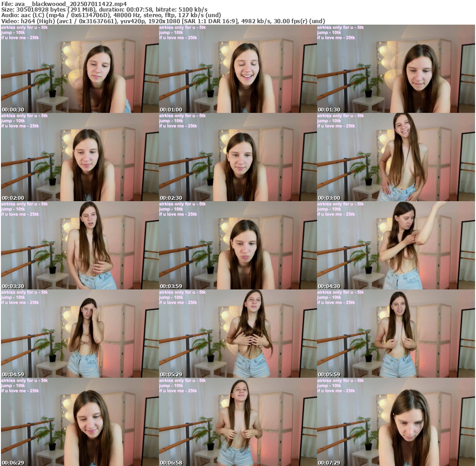Select the 00:04:30 preview frame
476x466 pixels.
click(x=396, y=245)
